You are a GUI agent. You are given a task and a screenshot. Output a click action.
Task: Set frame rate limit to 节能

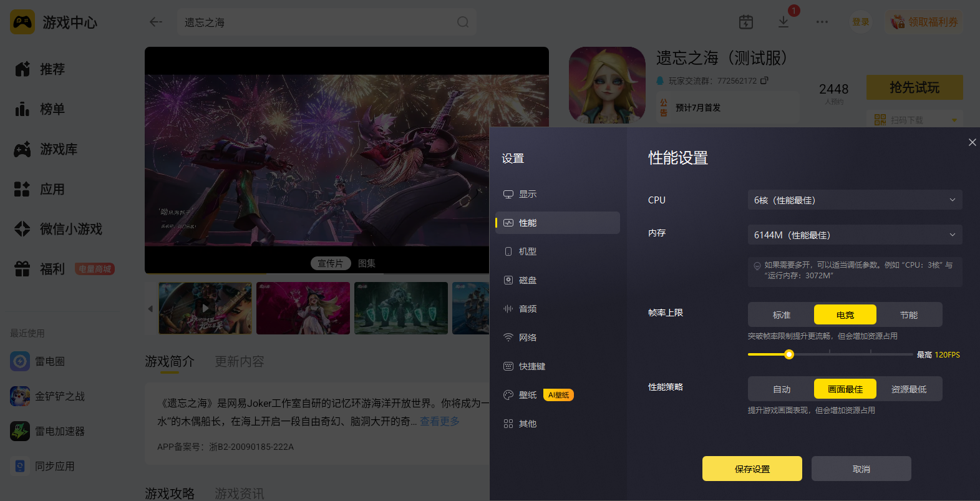tap(909, 315)
